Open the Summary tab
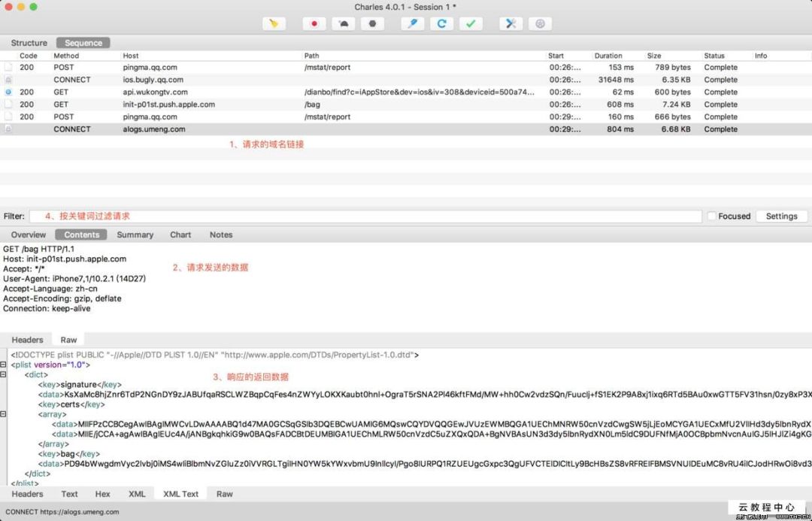Image resolution: width=812 pixels, height=521 pixels. pos(135,235)
